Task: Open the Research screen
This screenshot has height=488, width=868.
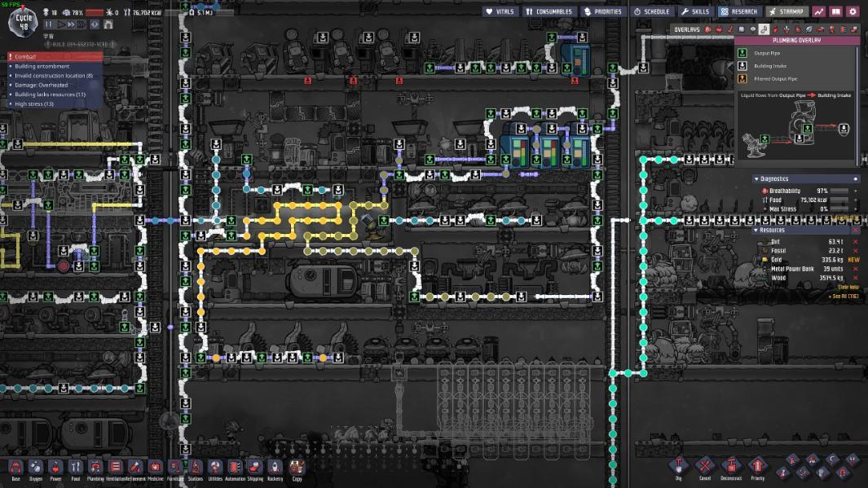Action: pyautogui.click(x=739, y=11)
